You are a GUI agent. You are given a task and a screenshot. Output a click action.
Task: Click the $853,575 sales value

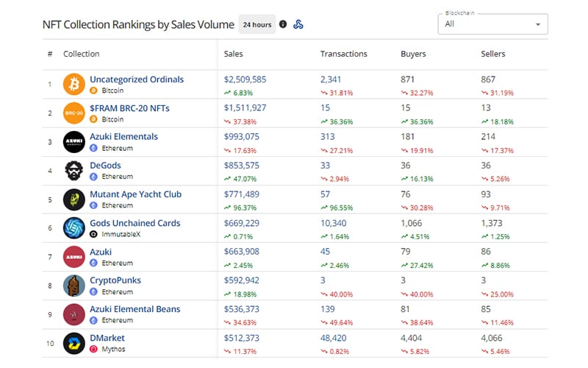coord(242,166)
